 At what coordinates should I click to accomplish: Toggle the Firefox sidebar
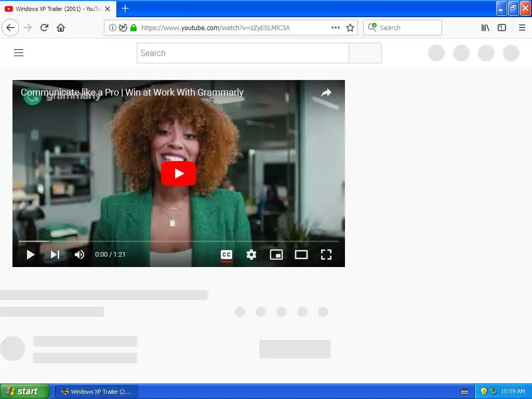[x=502, y=28]
